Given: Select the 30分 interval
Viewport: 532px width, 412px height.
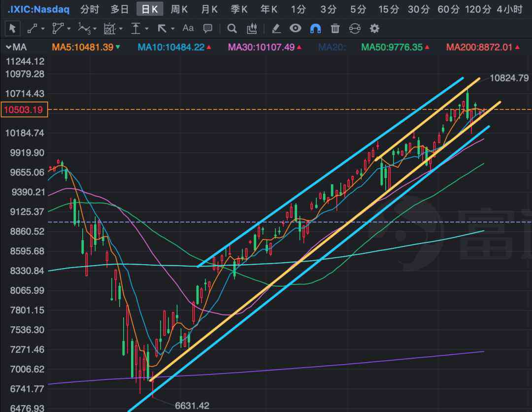Looking at the screenshot, I should coord(419,9).
